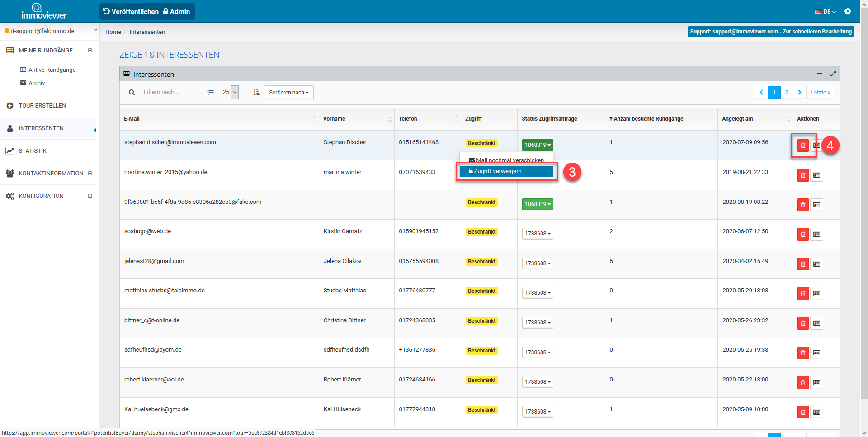This screenshot has height=437, width=868.
Task: Open the DE language dropdown
Action: (x=825, y=12)
